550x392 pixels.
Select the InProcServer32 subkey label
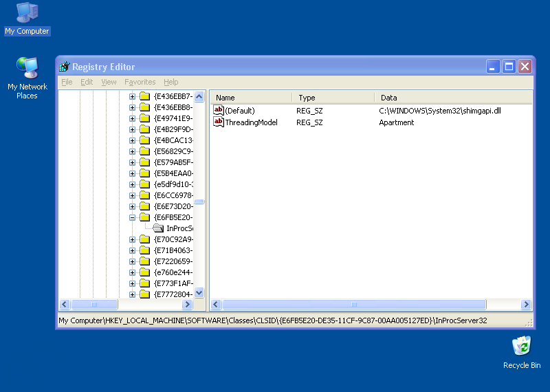tap(179, 228)
